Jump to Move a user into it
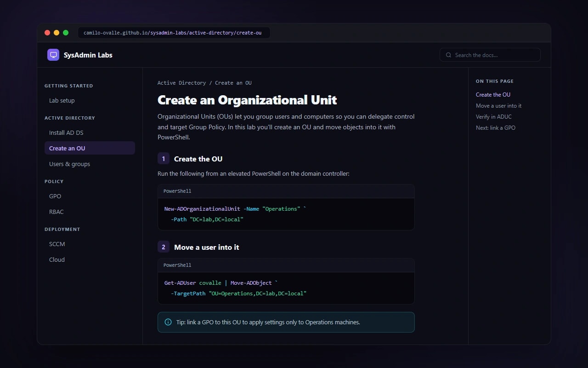Screen dimensions: 588x368 coord(498,106)
